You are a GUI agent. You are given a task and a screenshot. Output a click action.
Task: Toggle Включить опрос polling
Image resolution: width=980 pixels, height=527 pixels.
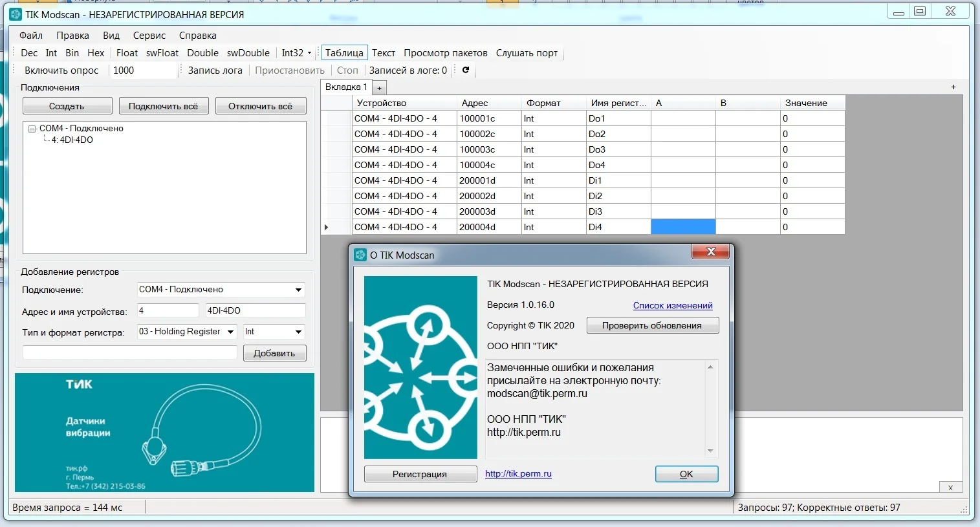point(61,70)
